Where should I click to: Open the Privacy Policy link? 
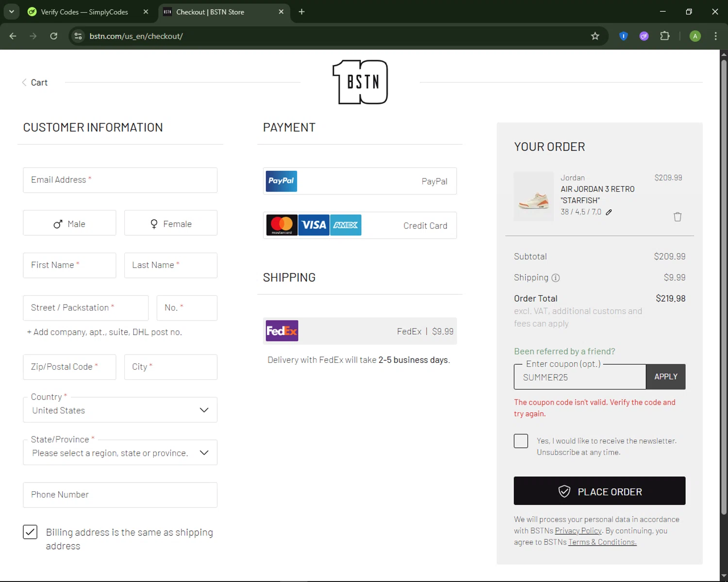578,531
